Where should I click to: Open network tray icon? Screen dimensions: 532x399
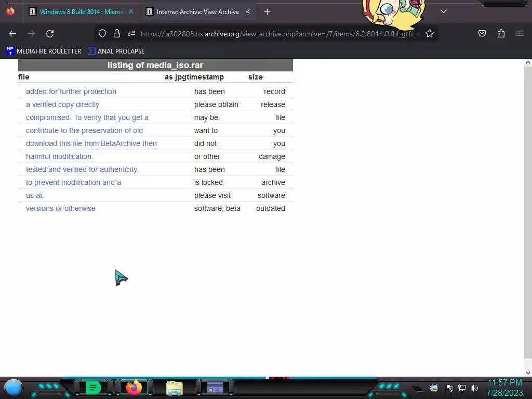(x=461, y=388)
